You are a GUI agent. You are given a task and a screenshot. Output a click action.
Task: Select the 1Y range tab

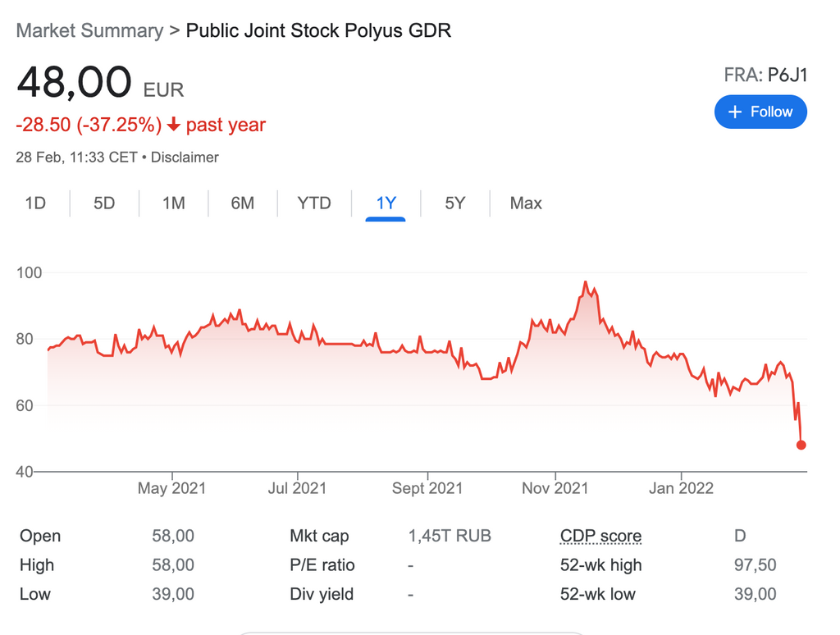[x=386, y=203]
